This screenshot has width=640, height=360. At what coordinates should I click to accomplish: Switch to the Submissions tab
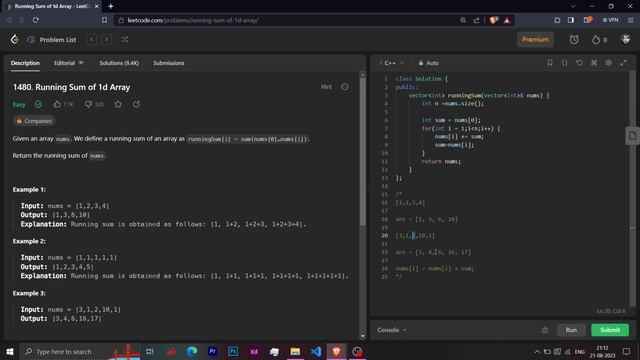(x=169, y=63)
